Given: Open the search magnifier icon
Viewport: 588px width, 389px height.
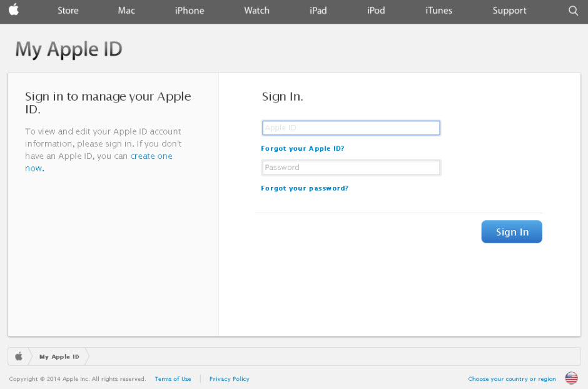Looking at the screenshot, I should [573, 11].
